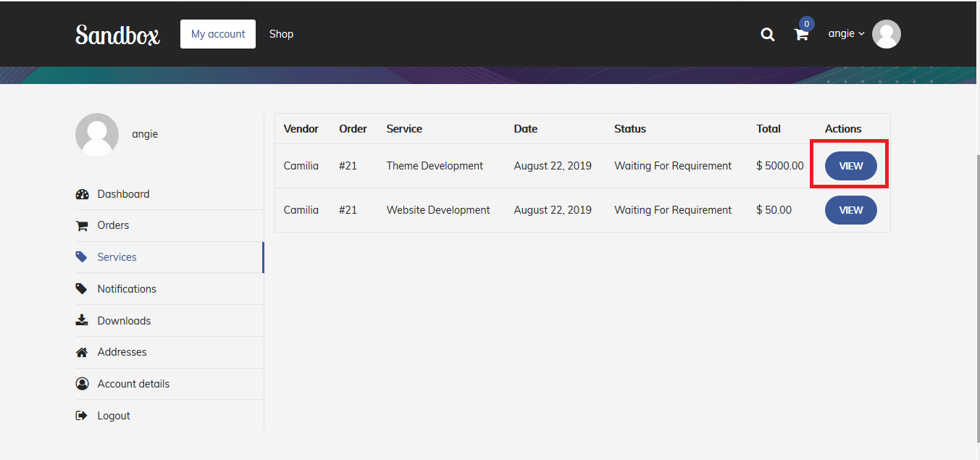Click the date in Theme Development row

pyautogui.click(x=553, y=166)
